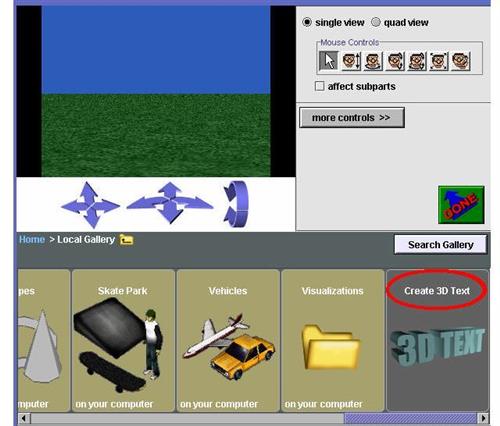Open the Search Gallery button

point(440,245)
